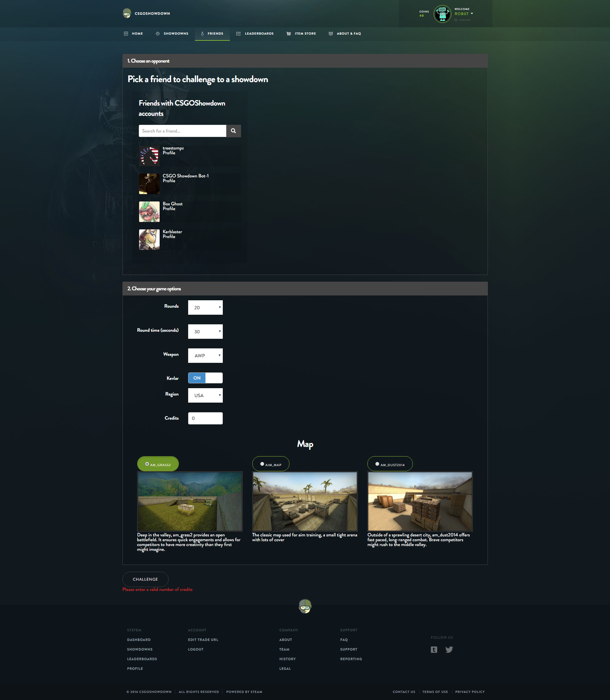Open the footer Legal link
This screenshot has width=610, height=700.
(x=285, y=669)
